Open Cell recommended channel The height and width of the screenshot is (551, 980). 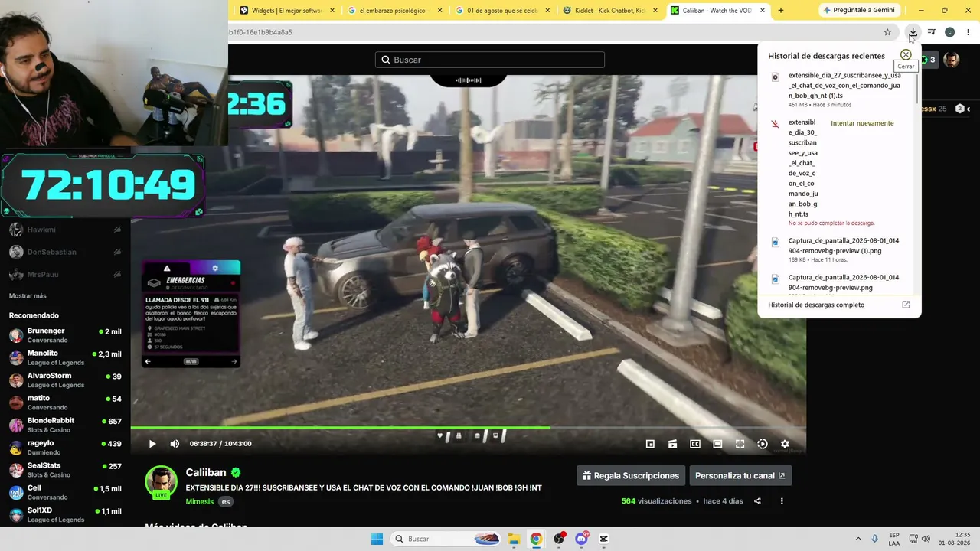[65, 492]
